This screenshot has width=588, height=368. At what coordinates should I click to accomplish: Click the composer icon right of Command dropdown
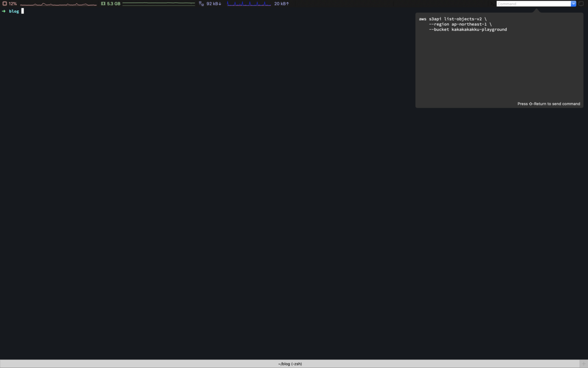581,3
